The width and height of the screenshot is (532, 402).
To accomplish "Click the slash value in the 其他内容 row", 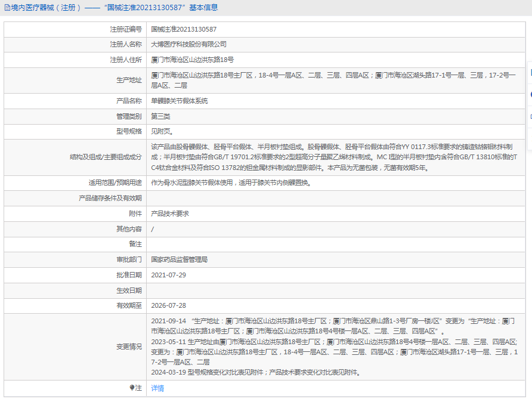I will [152, 229].
